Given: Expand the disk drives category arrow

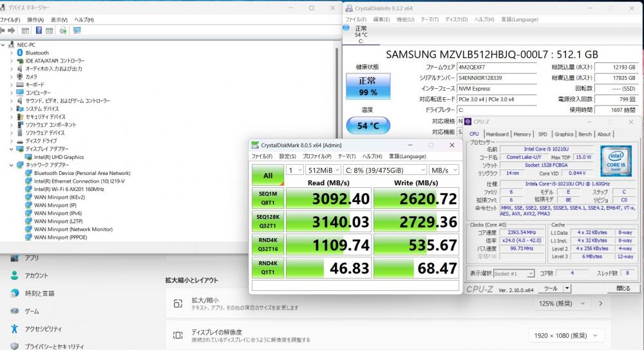Looking at the screenshot, I should coord(11,141).
